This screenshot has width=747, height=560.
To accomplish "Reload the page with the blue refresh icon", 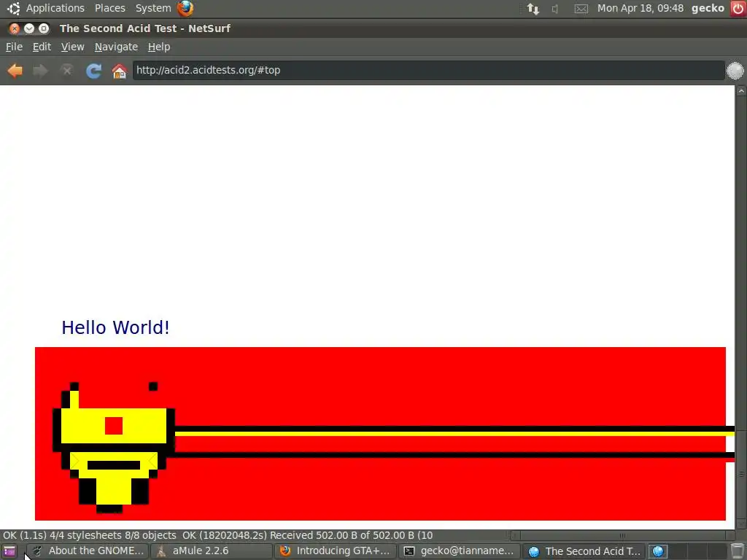I will click(93, 71).
